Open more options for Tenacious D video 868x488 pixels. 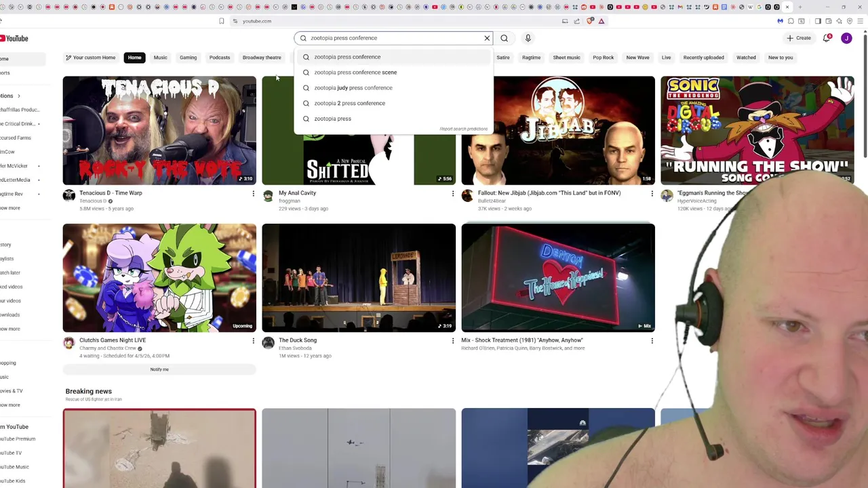(x=253, y=194)
